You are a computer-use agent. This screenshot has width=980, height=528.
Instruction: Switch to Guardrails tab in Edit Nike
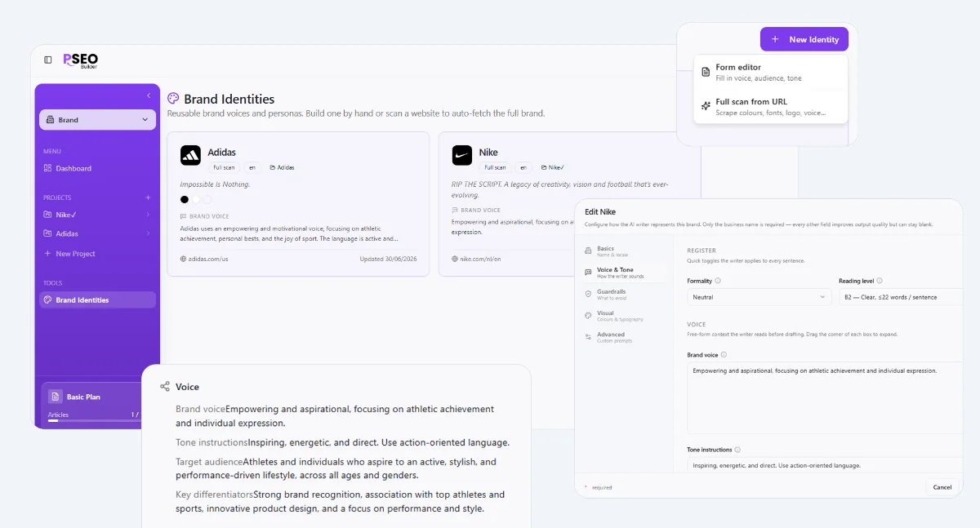point(625,294)
